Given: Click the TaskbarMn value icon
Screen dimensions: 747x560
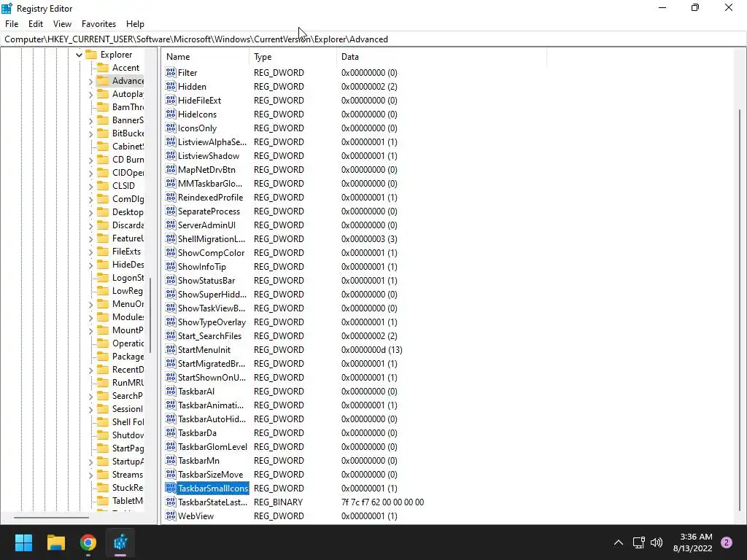Looking at the screenshot, I should [171, 461].
